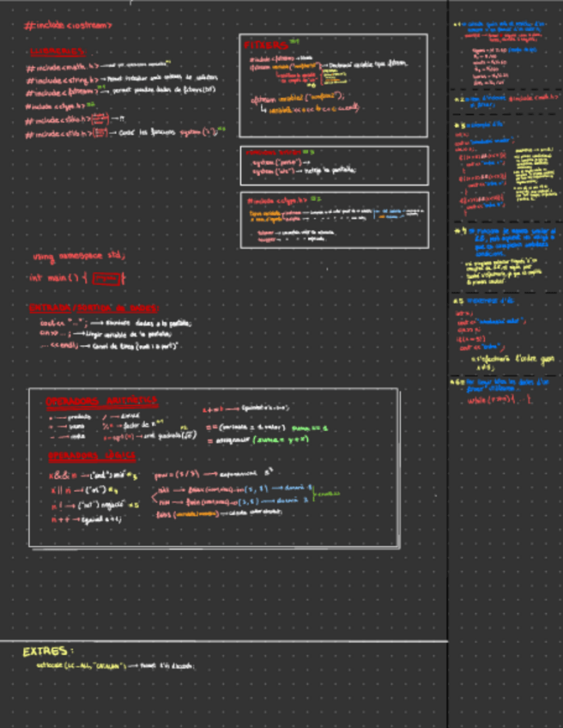Click the 'int main()' line

[x=57, y=278]
